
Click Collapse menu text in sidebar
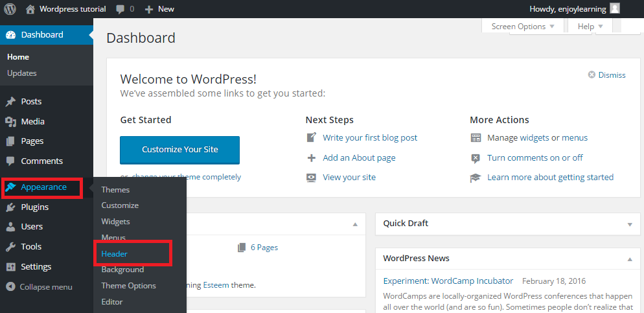coord(46,286)
